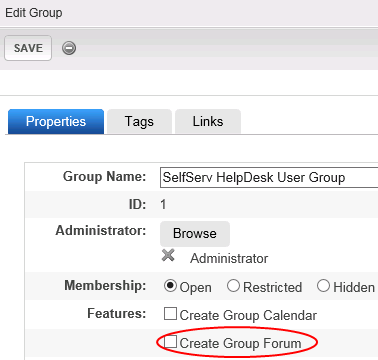Image resolution: width=378 pixels, height=360 pixels.
Task: Click the "Create Group Forum" label text
Action: click(240, 343)
